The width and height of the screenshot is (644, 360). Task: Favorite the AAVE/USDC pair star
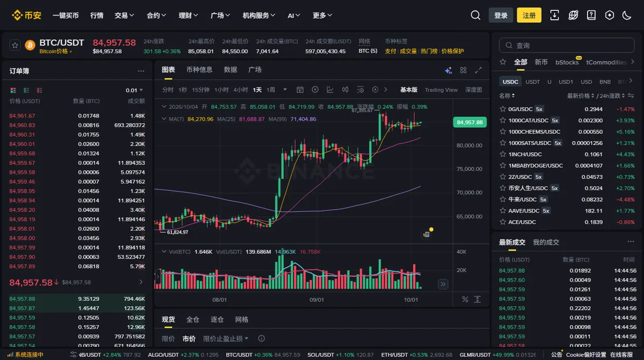pos(503,211)
